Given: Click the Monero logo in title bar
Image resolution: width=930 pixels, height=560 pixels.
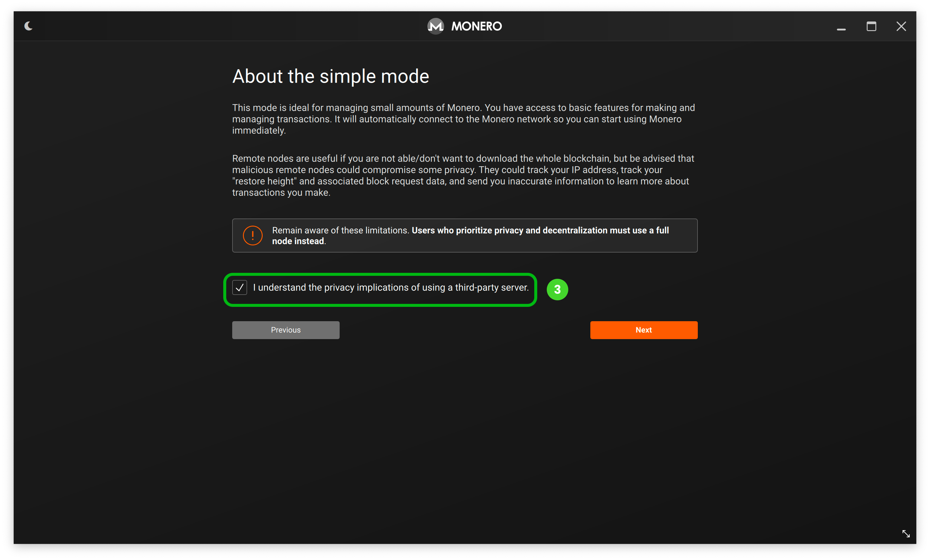Looking at the screenshot, I should point(435,26).
